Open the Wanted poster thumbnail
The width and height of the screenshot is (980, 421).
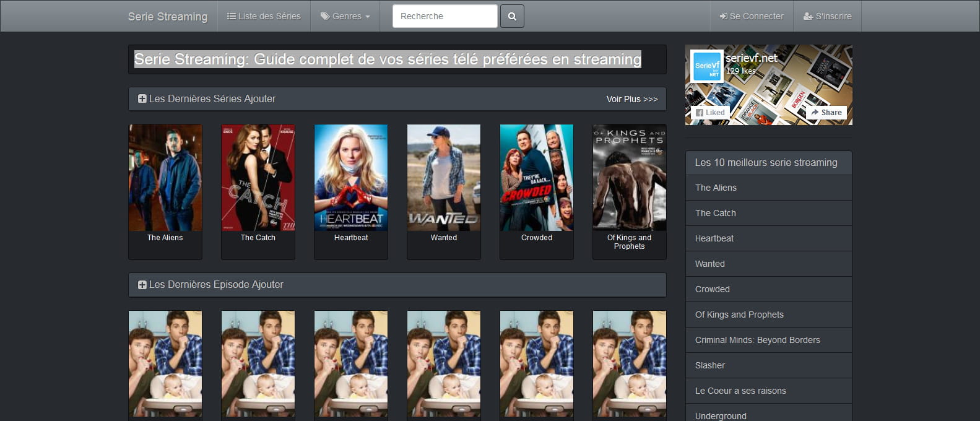point(444,178)
